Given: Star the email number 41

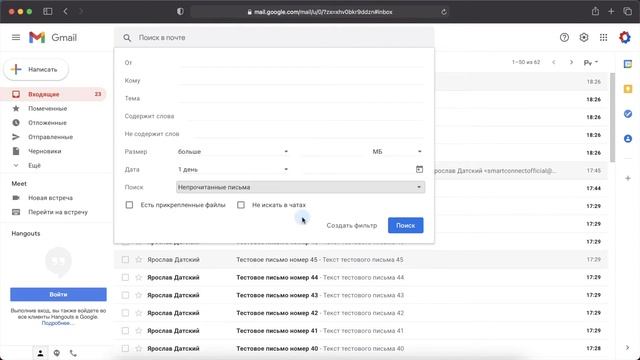Looking at the screenshot, I should click(x=139, y=331).
